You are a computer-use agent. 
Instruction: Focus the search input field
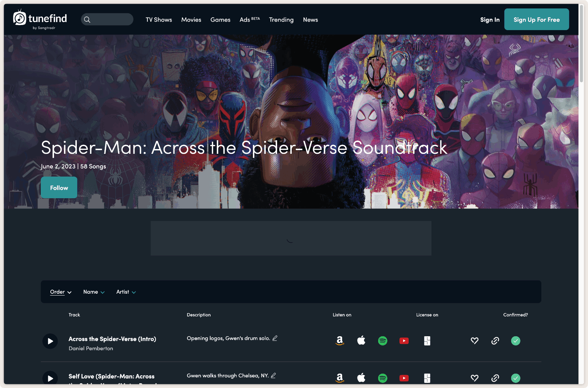107,19
